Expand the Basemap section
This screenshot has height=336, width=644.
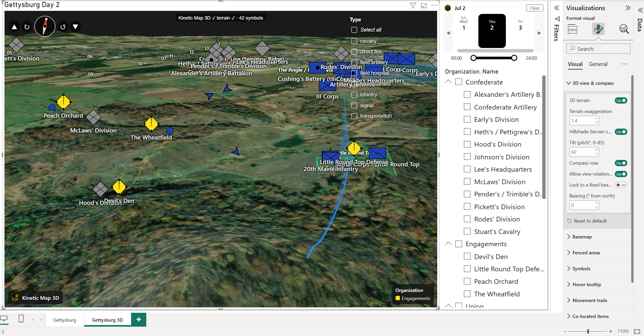[x=569, y=237]
